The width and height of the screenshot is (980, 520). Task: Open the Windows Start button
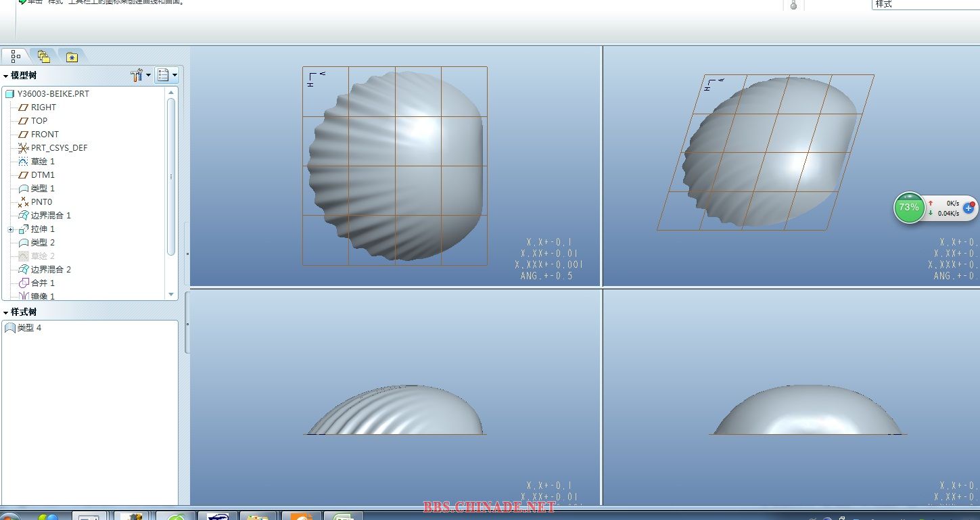point(10,517)
